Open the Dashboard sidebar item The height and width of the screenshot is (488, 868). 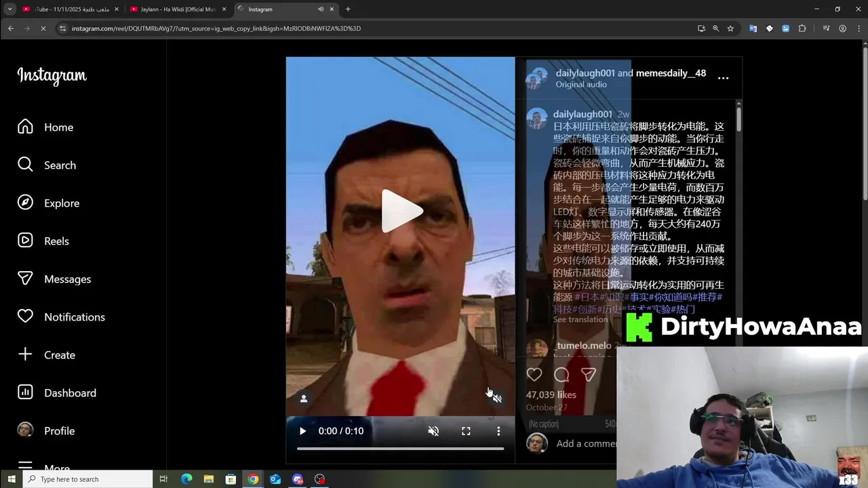(57, 393)
